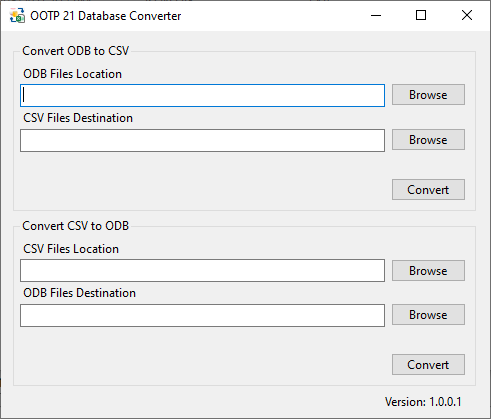
Task: Browse for the ODB Files Location folder
Action: (x=428, y=95)
